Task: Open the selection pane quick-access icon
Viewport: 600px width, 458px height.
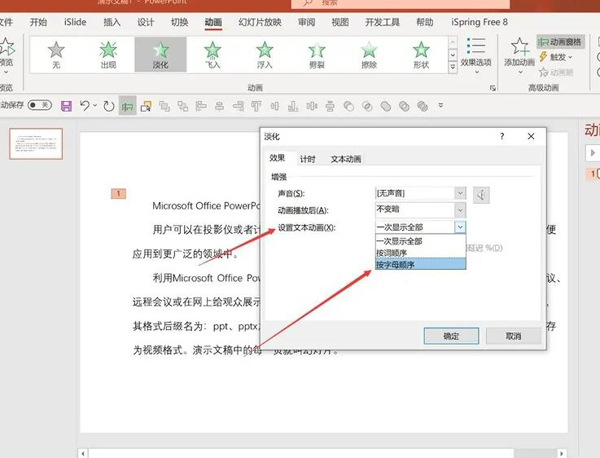Action: [x=146, y=106]
